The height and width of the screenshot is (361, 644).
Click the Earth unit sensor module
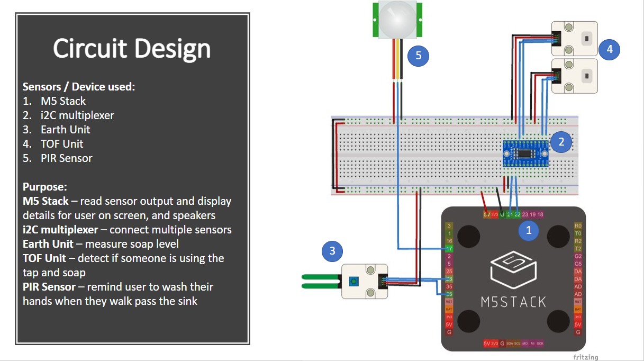coord(364,282)
